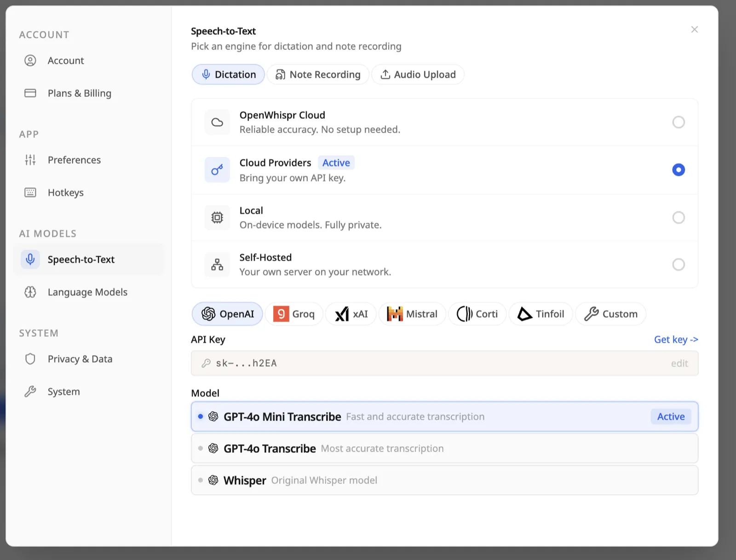Click the Account user-circle icon

(30, 61)
